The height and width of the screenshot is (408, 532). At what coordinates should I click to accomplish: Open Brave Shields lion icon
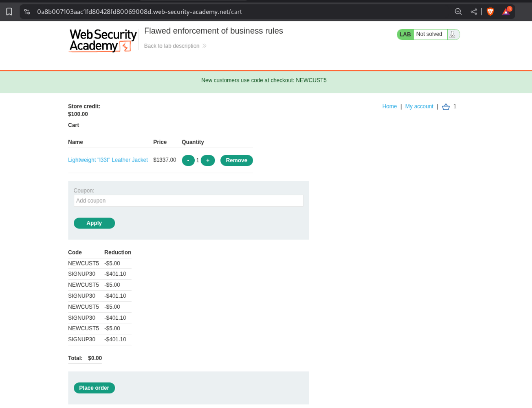[x=490, y=12]
